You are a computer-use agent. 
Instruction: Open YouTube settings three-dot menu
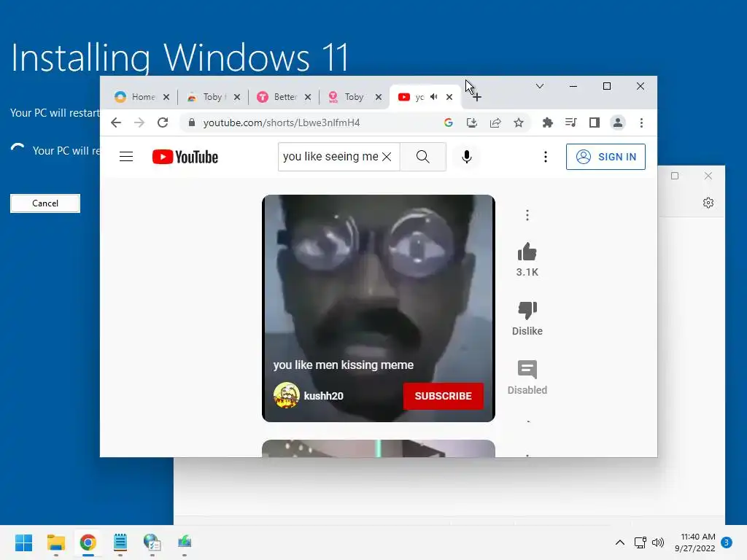point(546,157)
